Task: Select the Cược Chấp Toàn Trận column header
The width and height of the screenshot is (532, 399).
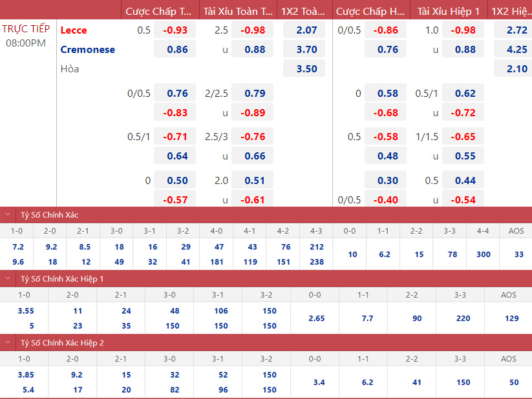Action: pos(159,11)
